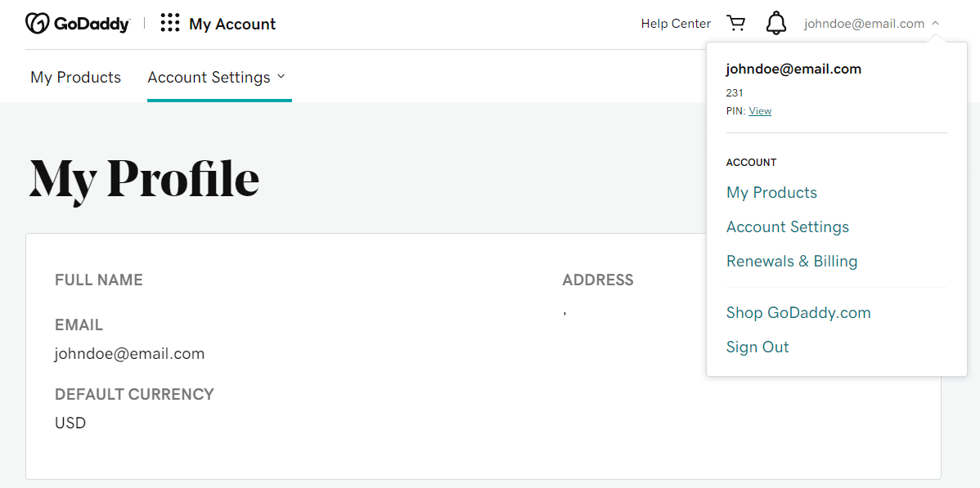Sign Out of the account

pos(757,347)
